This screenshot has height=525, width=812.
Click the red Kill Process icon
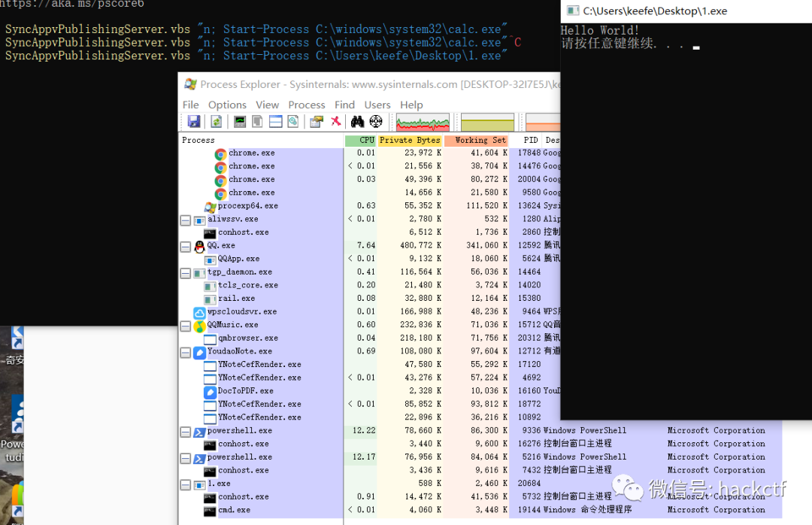336,121
